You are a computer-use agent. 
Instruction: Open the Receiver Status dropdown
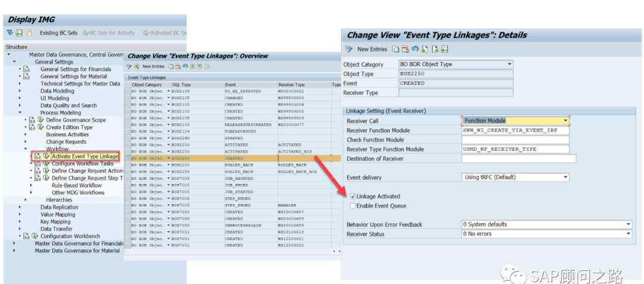[628, 234]
